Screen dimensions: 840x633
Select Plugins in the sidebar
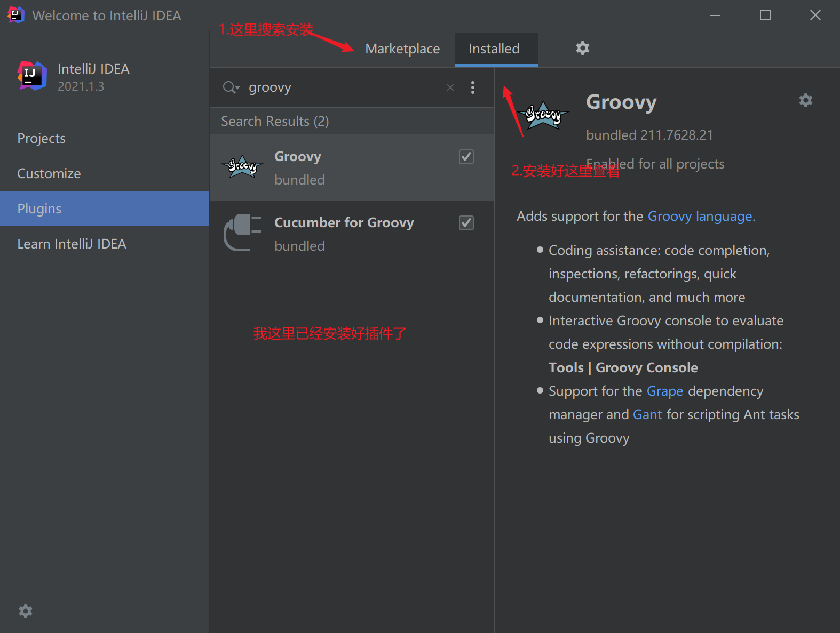pos(105,209)
